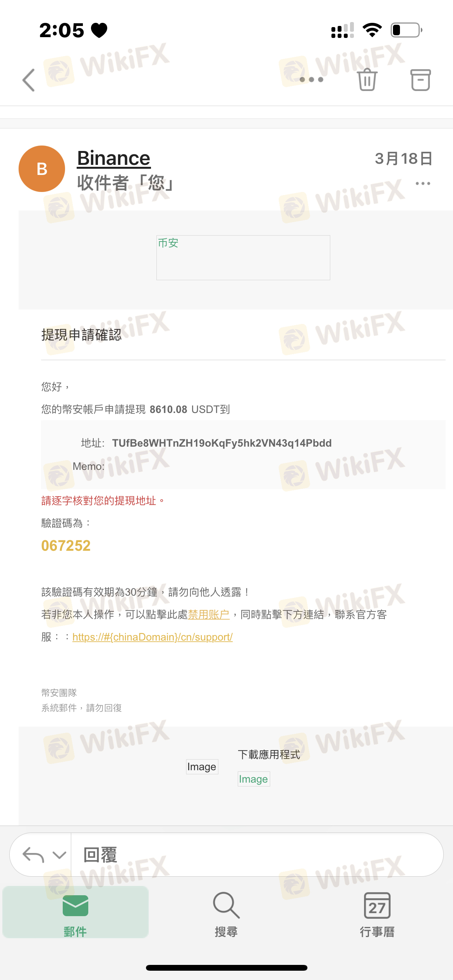Switch to the 郵件 mail tab

pyautogui.click(x=75, y=912)
